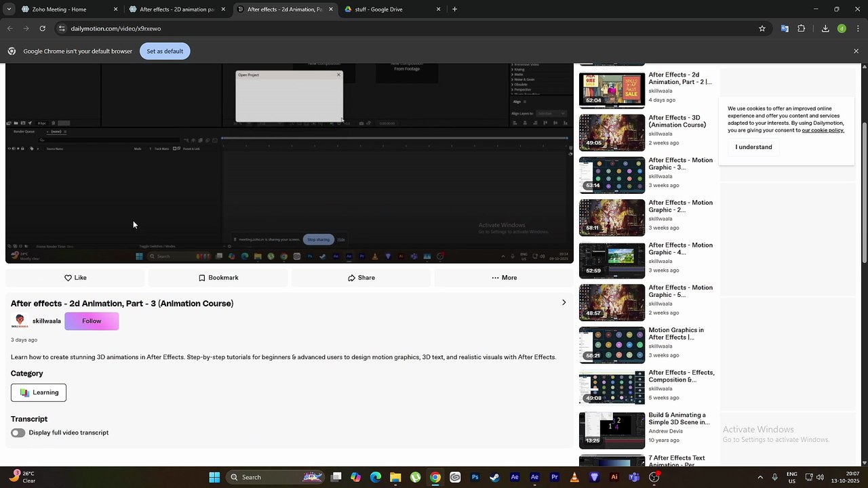Open the Chrome three-dot menu

pos(858,28)
